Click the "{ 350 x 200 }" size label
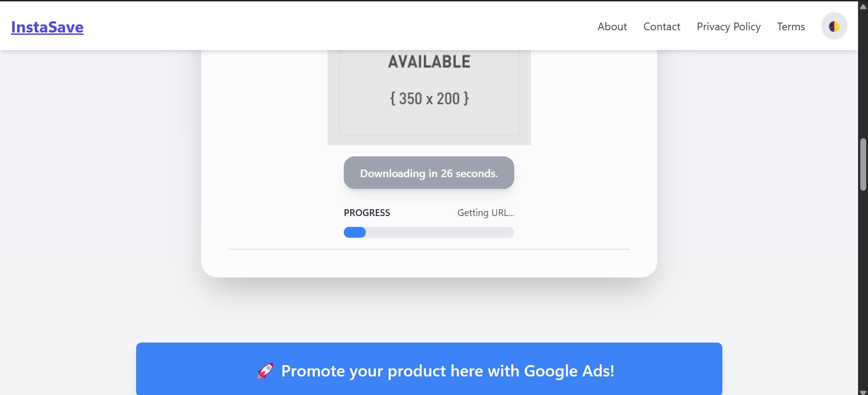 pyautogui.click(x=429, y=99)
